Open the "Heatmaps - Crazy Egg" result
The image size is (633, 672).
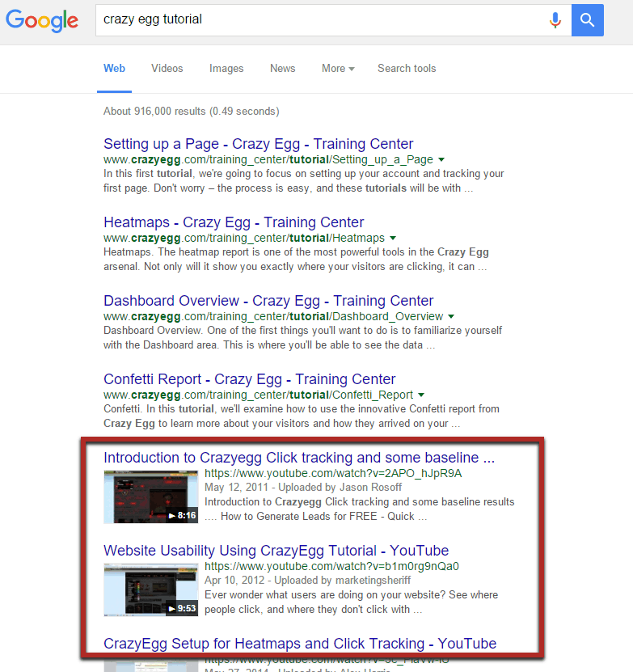(234, 222)
